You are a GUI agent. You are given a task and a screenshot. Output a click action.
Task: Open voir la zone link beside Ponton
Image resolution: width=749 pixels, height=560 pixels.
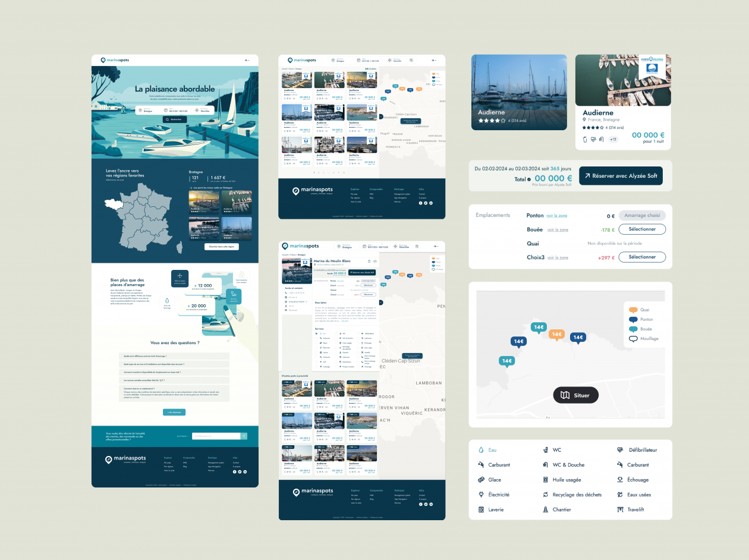(x=556, y=216)
